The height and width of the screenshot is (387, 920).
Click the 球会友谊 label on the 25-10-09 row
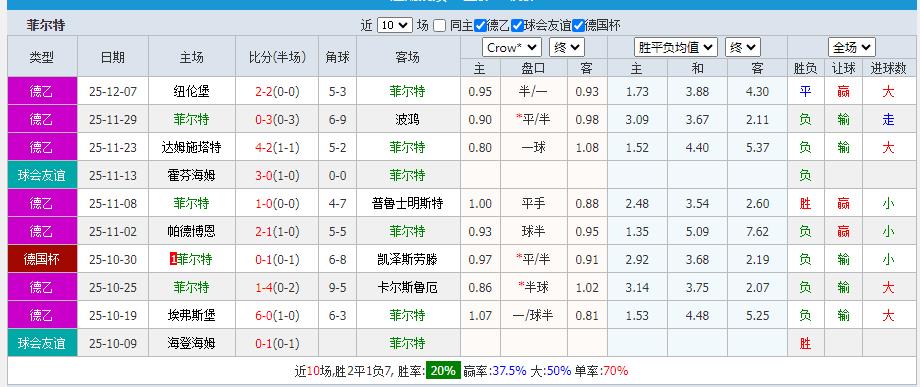coord(42,343)
